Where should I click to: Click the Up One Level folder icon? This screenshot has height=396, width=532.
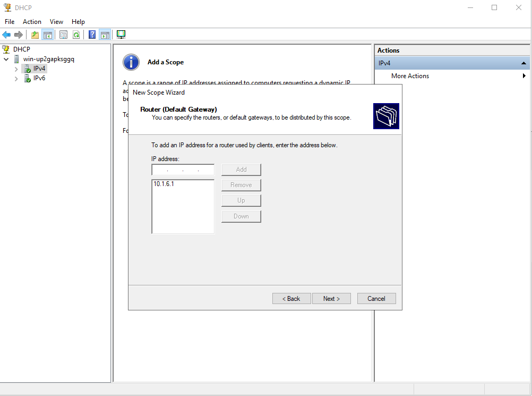[35, 35]
